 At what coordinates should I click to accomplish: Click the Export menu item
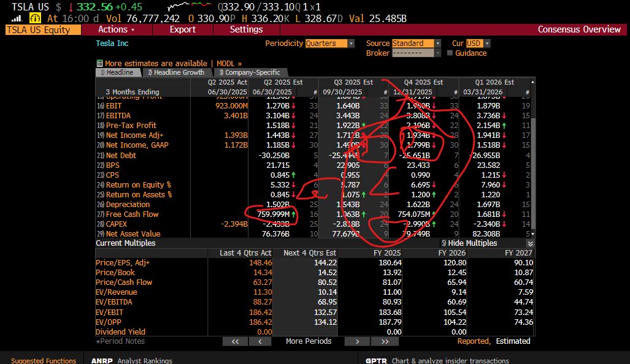pyautogui.click(x=183, y=29)
